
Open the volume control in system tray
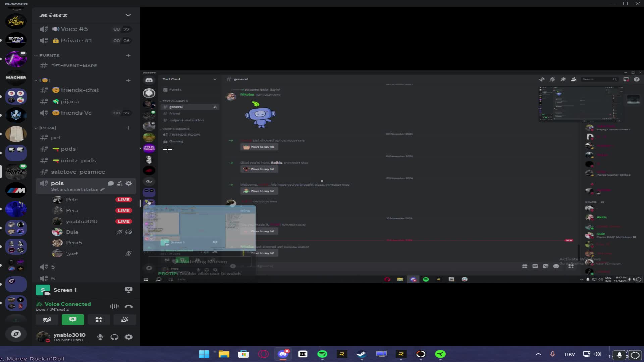coord(597,354)
